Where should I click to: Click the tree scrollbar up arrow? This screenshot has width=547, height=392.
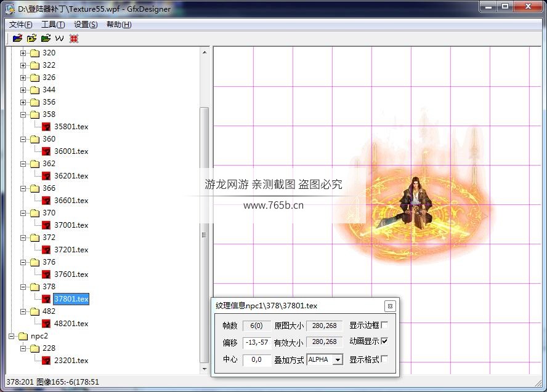point(205,52)
